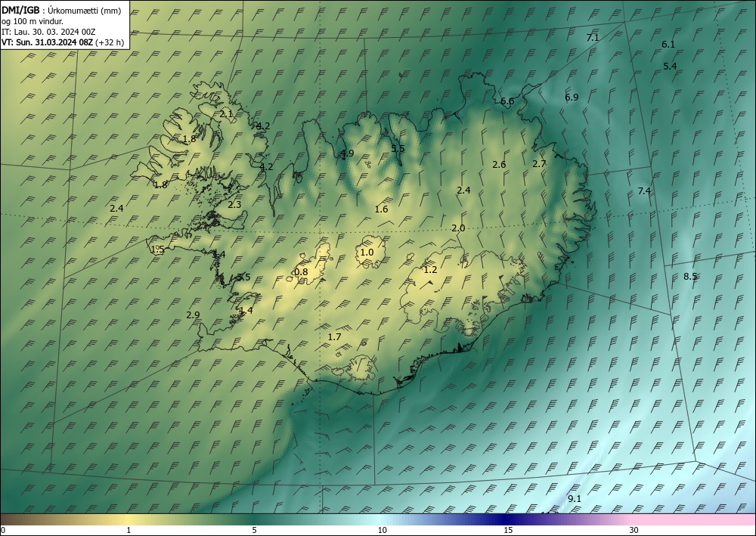Click the "IT: Lau. 30. 03. 2024 00Z" line
This screenshot has width=756, height=536.
click(48, 32)
